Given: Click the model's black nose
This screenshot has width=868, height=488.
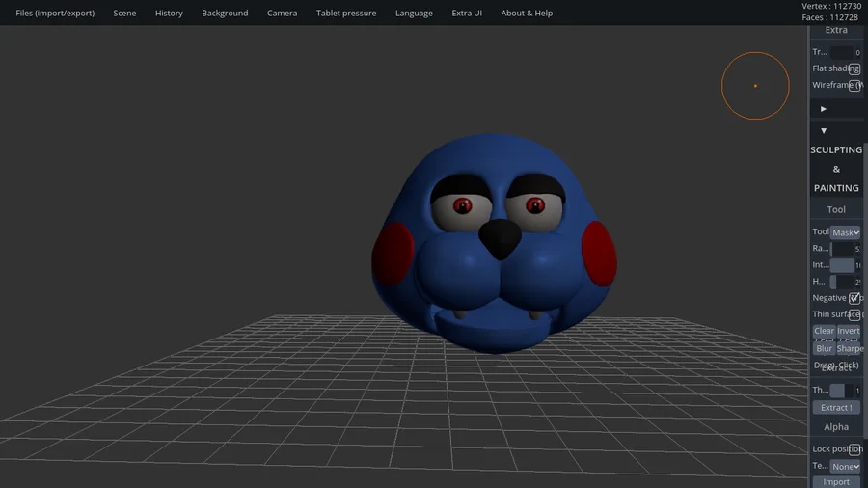Looking at the screenshot, I should click(x=500, y=238).
